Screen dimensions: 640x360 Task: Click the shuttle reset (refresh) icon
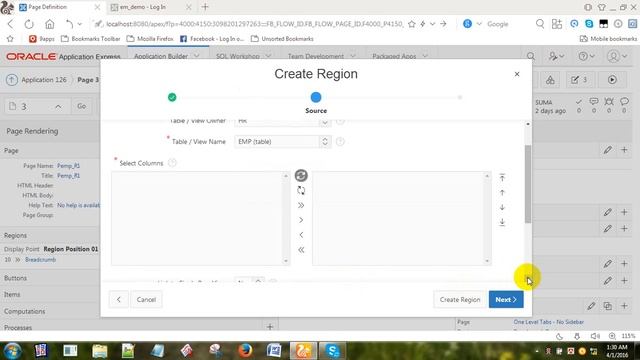(301, 176)
